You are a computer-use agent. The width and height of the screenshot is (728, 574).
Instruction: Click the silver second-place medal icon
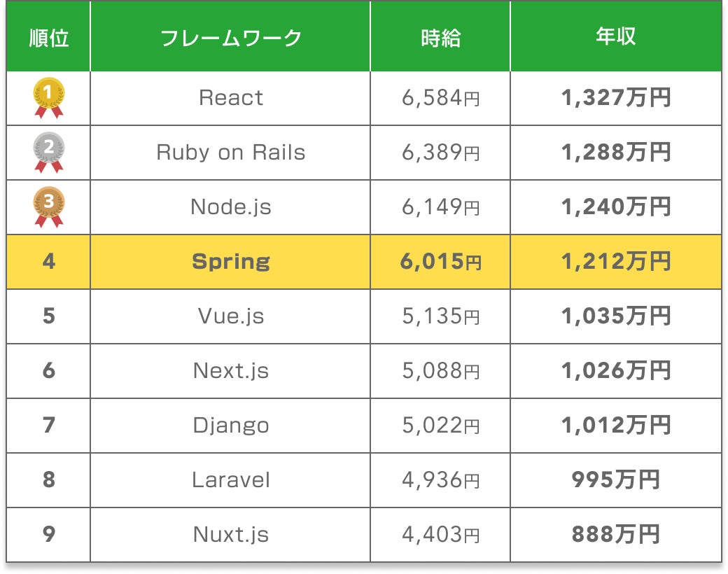(x=49, y=151)
